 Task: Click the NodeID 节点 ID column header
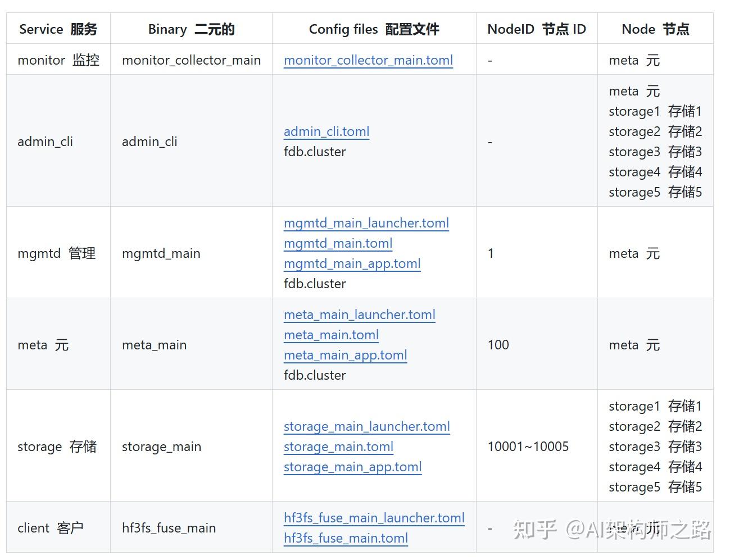pyautogui.click(x=536, y=29)
